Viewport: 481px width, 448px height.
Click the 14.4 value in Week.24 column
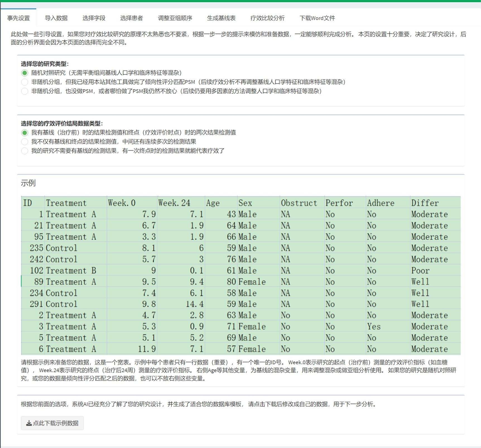(195, 304)
